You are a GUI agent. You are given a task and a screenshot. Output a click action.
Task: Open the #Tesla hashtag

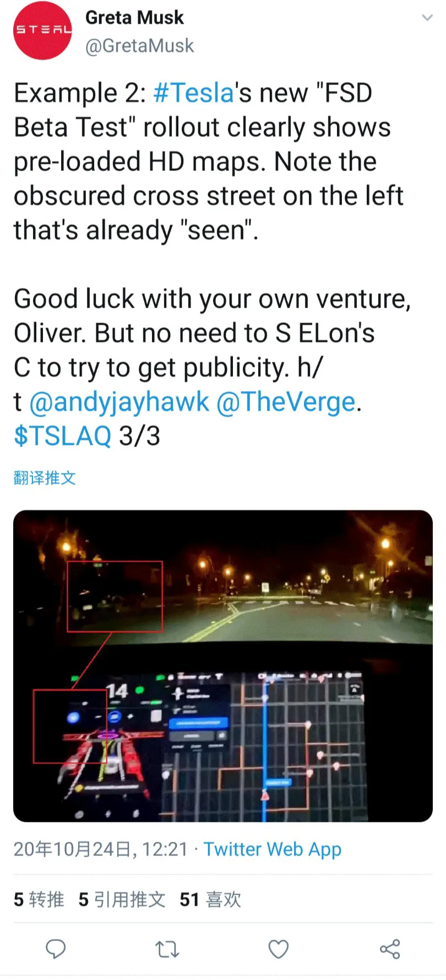click(x=194, y=93)
